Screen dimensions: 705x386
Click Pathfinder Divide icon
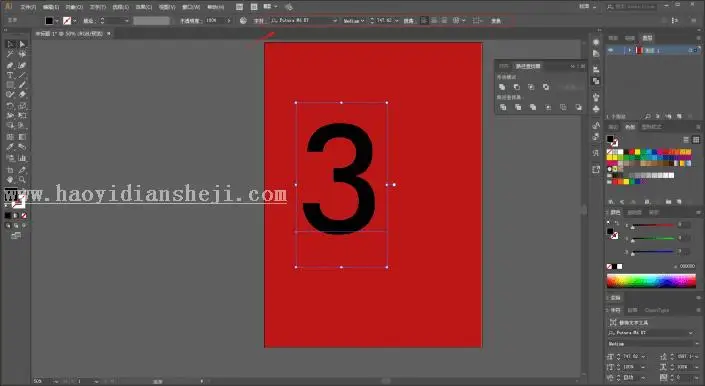(x=503, y=107)
